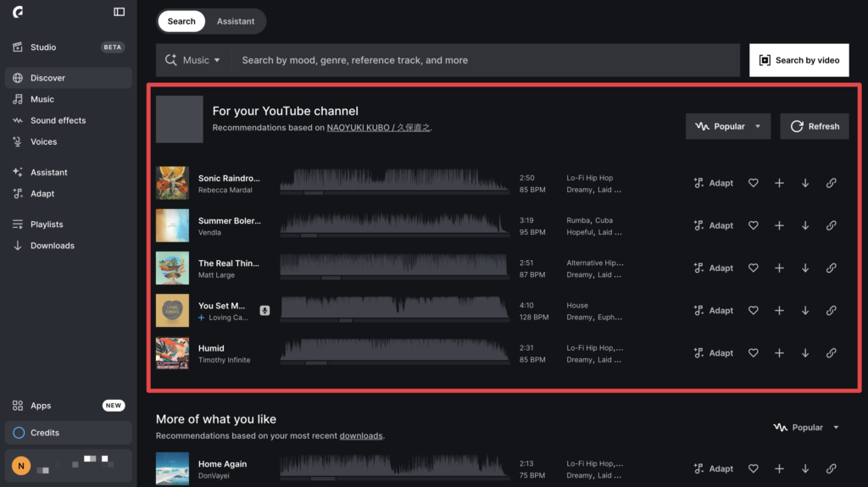Click the Epidemic Sound logo icon
The width and height of the screenshot is (868, 487).
18,12
